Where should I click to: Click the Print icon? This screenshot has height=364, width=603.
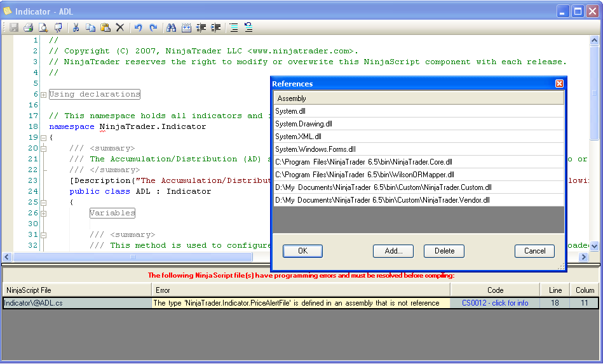(28, 27)
